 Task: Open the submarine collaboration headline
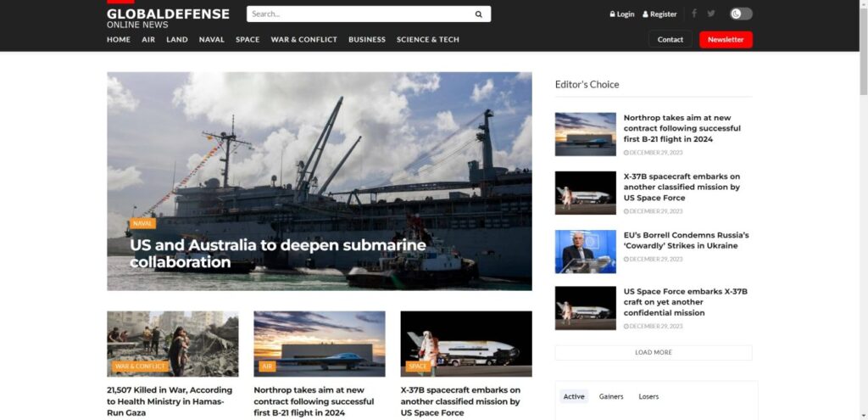coord(277,254)
